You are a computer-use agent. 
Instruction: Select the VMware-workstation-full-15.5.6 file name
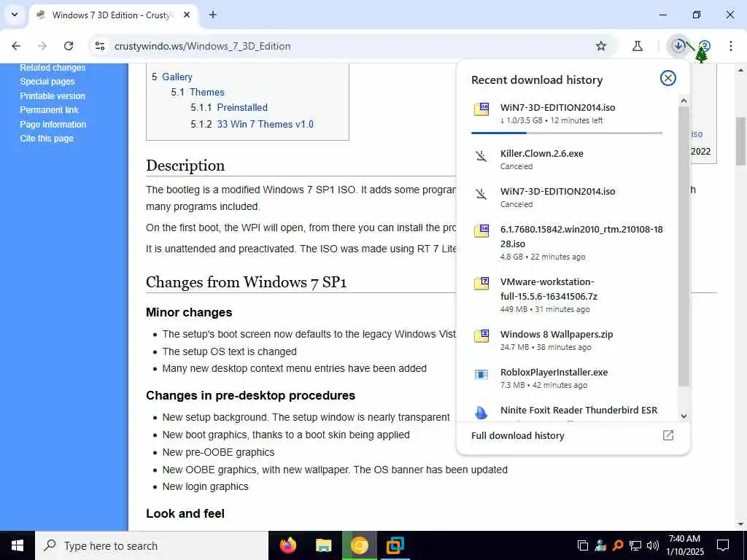(549, 289)
